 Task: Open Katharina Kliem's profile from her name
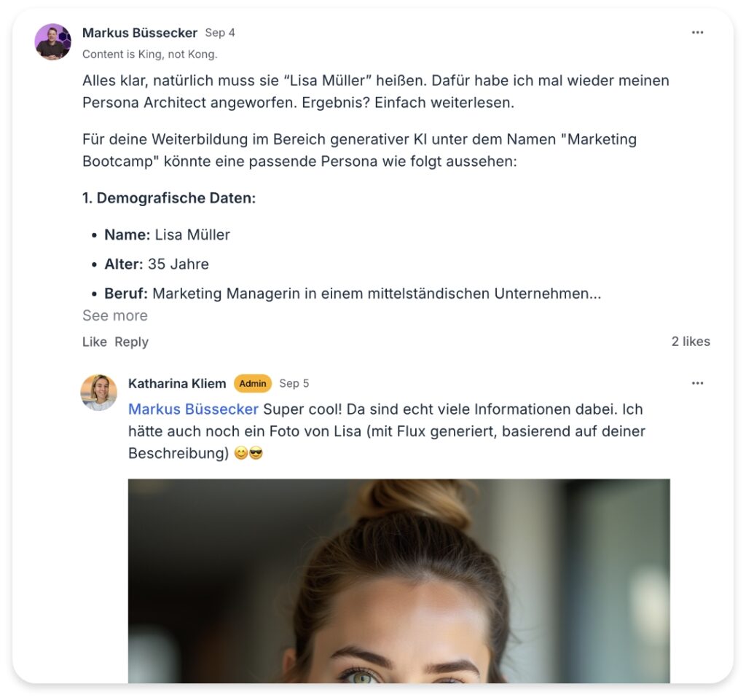[x=177, y=383]
